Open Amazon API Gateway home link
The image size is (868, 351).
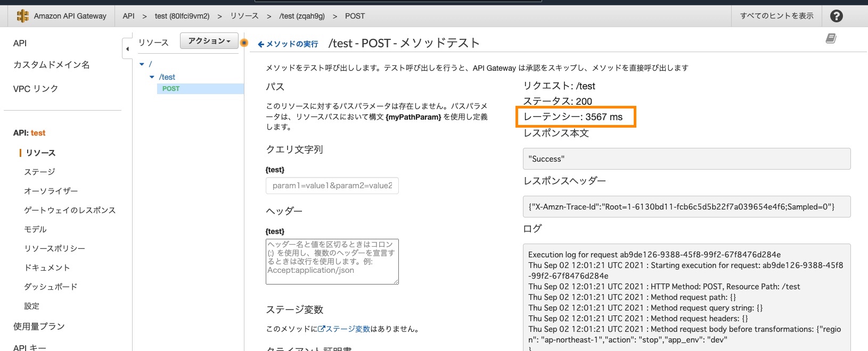(x=70, y=16)
